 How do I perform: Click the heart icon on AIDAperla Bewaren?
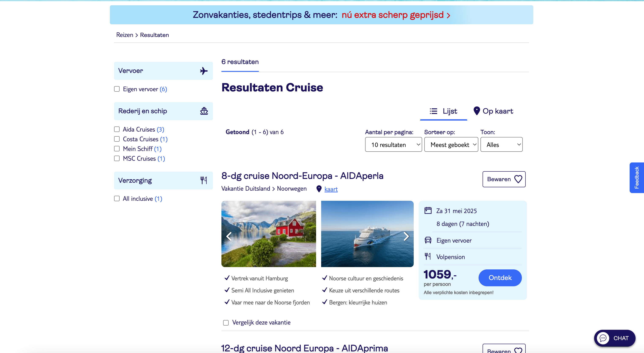coord(518,179)
